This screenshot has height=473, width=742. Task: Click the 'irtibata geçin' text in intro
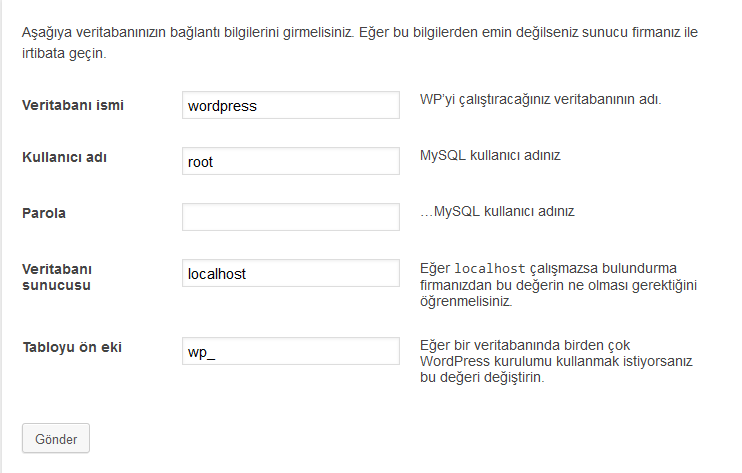pos(64,53)
